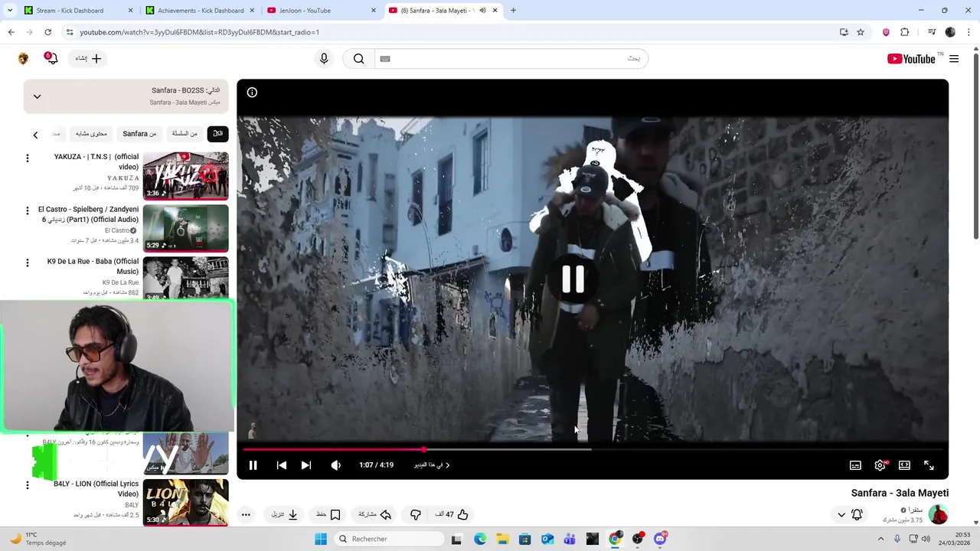This screenshot has height=551, width=980.
Task: Go to the previous video in the player
Action: [x=282, y=465]
